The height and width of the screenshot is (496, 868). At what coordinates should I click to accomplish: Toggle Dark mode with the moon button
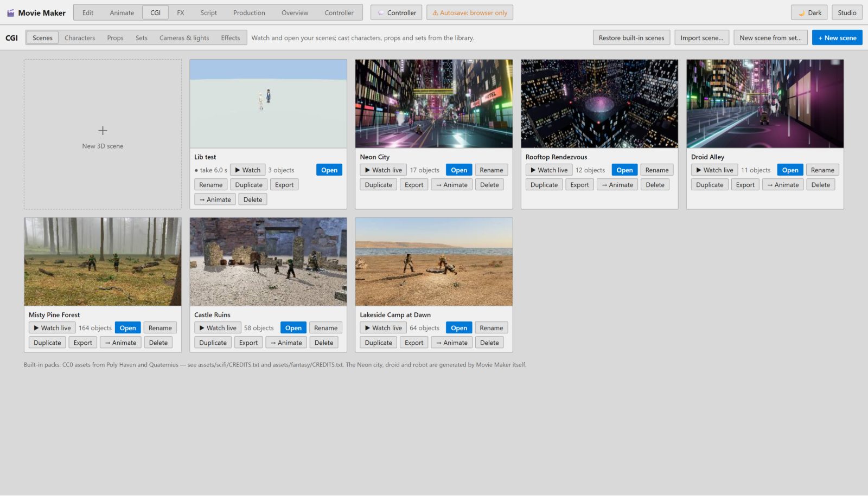[x=809, y=12]
